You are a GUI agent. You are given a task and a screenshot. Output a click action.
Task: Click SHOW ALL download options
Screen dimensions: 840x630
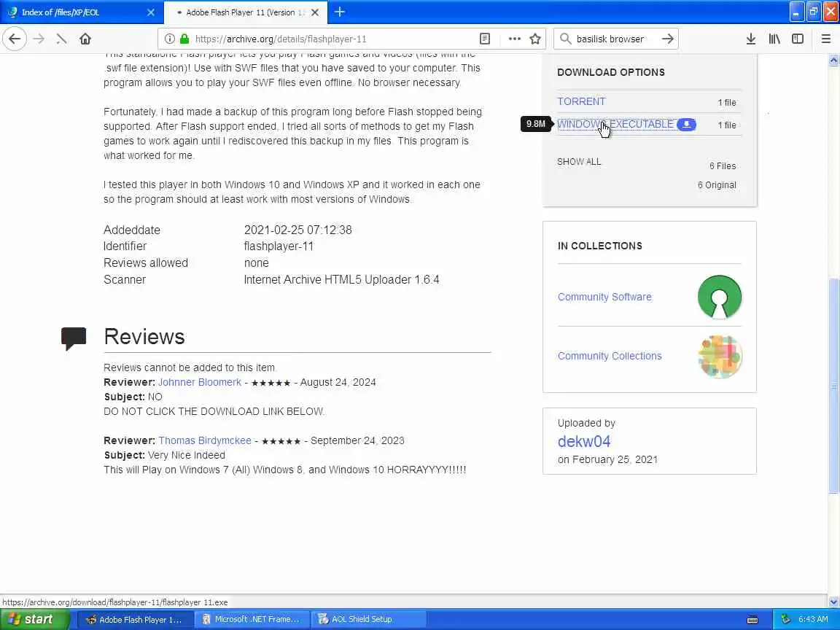click(579, 161)
